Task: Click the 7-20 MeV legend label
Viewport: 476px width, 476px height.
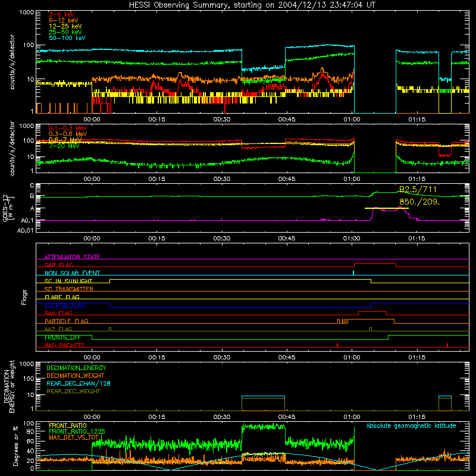Action: point(64,146)
